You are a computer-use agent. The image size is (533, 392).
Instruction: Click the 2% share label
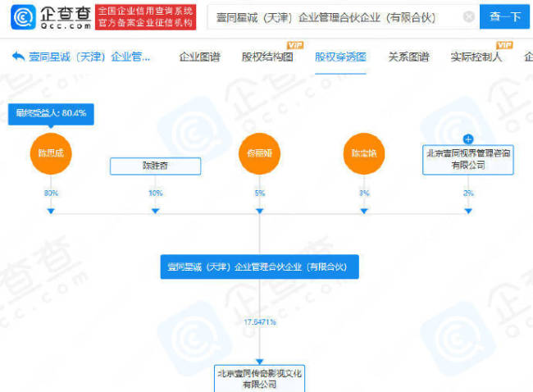click(x=468, y=193)
